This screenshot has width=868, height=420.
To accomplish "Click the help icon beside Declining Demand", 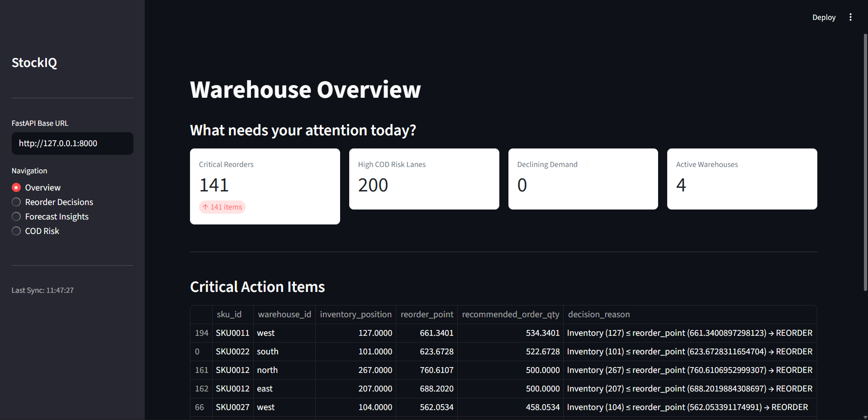I will 585,164.
